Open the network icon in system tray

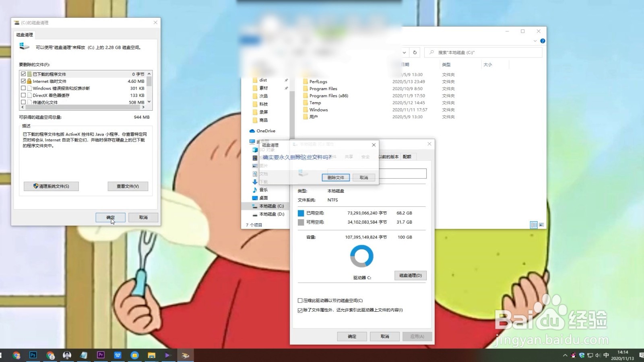click(590, 355)
